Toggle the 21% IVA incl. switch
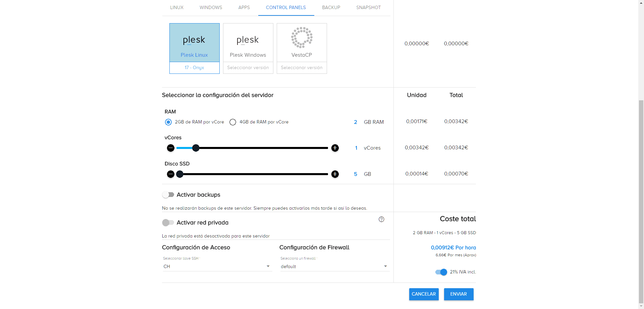 click(441, 272)
